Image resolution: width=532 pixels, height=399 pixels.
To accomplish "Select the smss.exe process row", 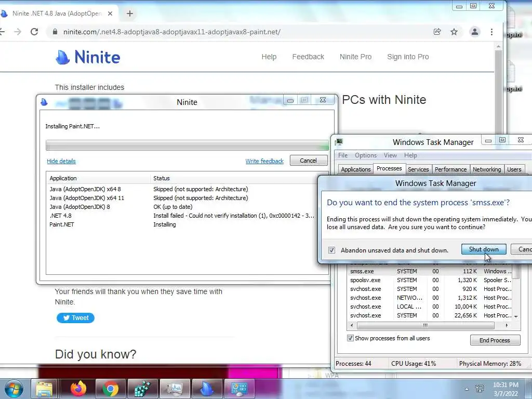I will tap(431, 271).
